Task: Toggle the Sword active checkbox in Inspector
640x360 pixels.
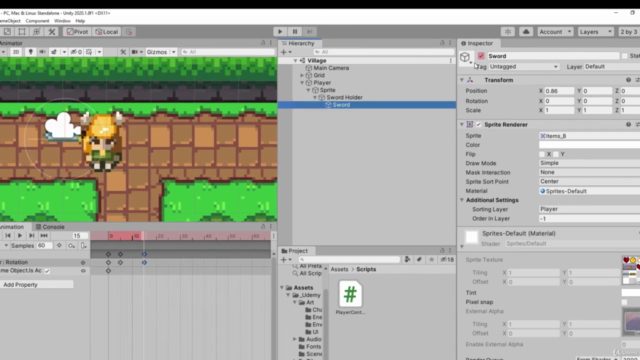Action: 481,56
